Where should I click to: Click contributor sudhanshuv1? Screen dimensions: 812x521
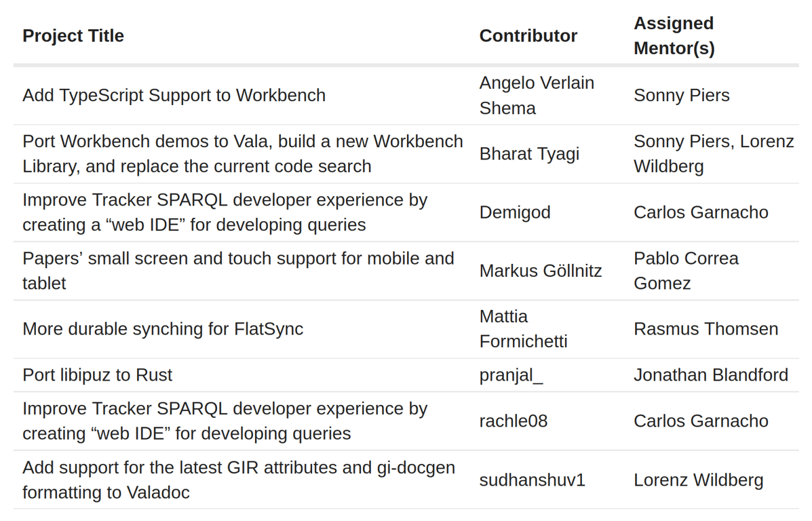[532, 480]
